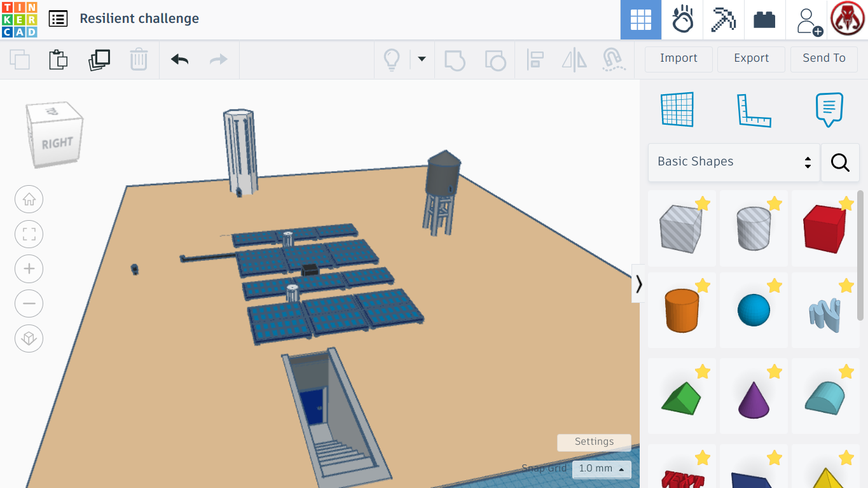
Task: Click the Paste clipboard icon
Action: coord(59,60)
